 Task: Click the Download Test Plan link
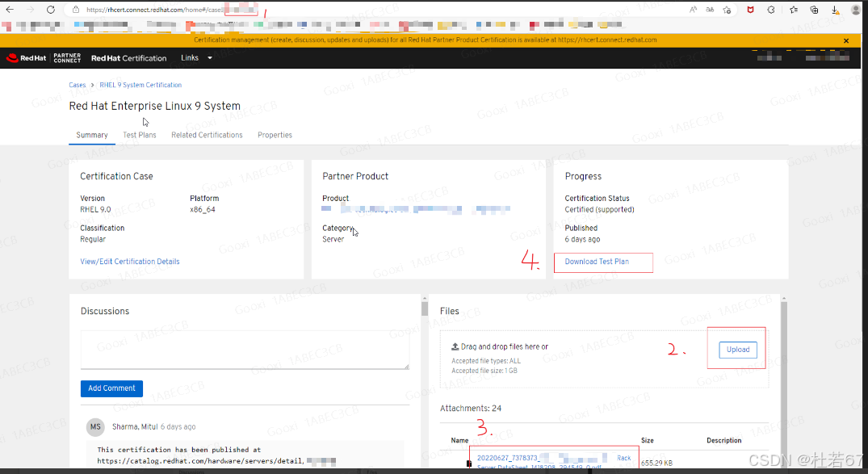[x=597, y=262]
